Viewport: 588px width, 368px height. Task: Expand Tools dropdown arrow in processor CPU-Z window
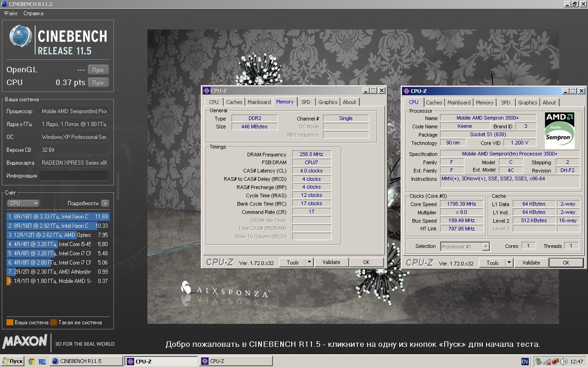[509, 263]
